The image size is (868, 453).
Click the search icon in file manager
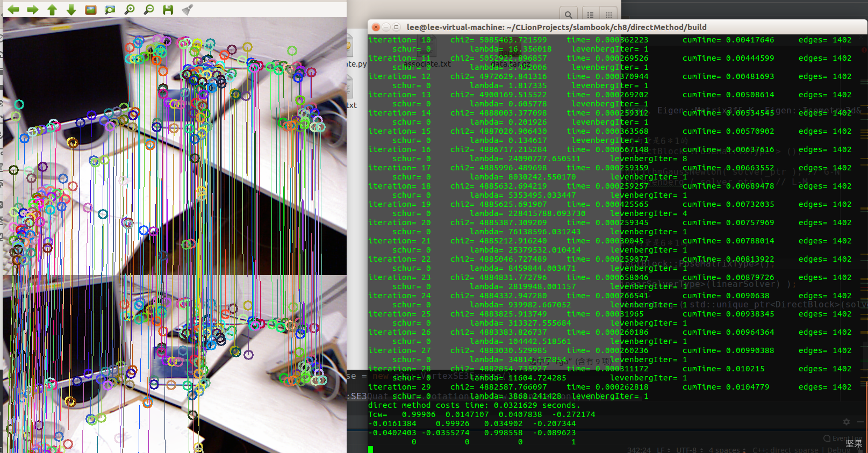click(x=568, y=15)
